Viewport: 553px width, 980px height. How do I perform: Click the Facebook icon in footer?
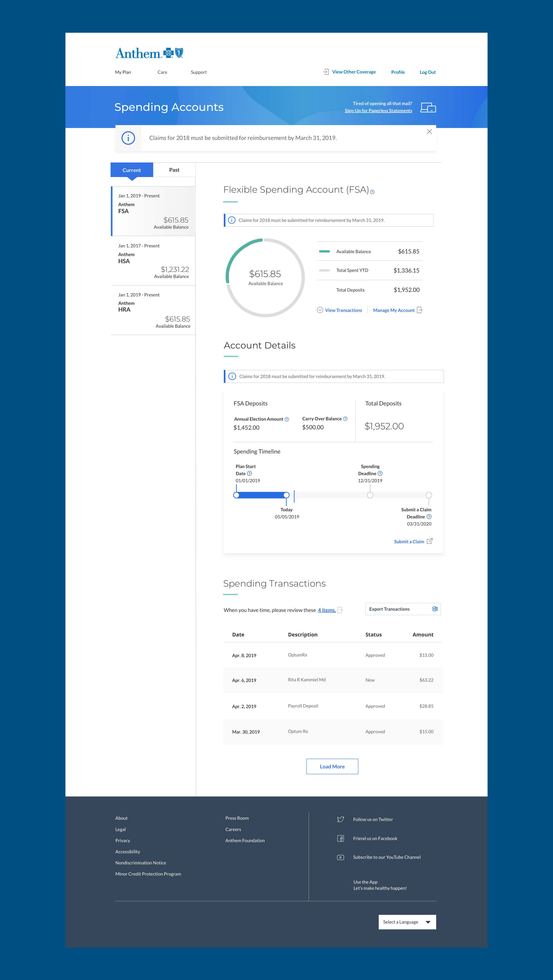pyautogui.click(x=340, y=838)
